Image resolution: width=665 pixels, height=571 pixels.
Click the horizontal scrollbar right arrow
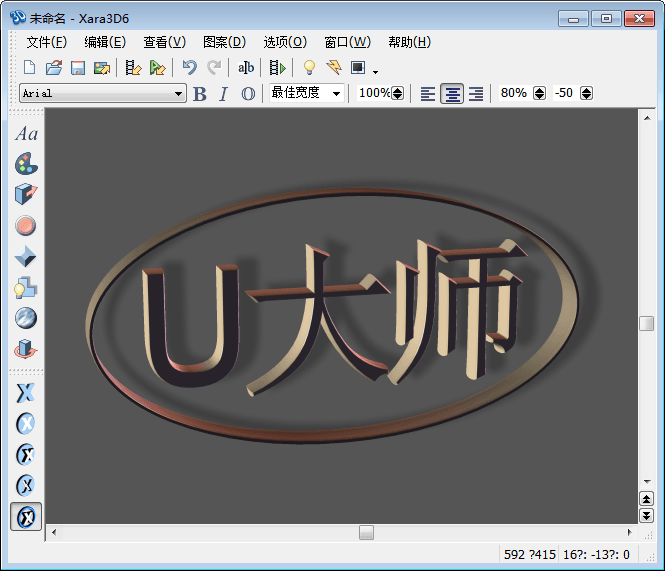coord(629,532)
